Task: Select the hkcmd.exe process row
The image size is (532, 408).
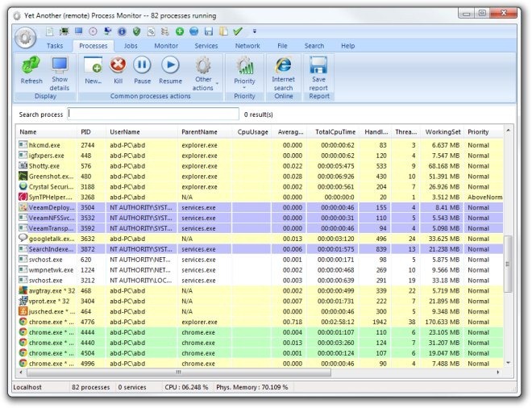Action: [260, 145]
